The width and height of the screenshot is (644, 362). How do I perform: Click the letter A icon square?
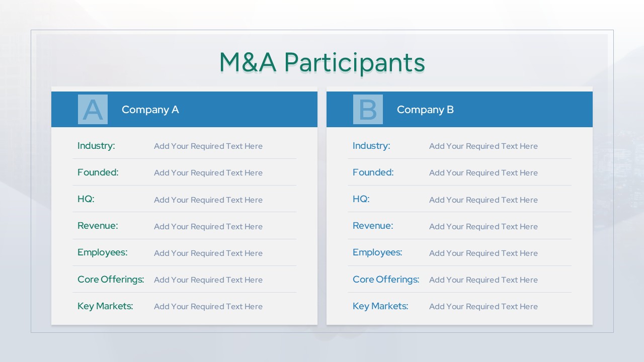click(93, 110)
